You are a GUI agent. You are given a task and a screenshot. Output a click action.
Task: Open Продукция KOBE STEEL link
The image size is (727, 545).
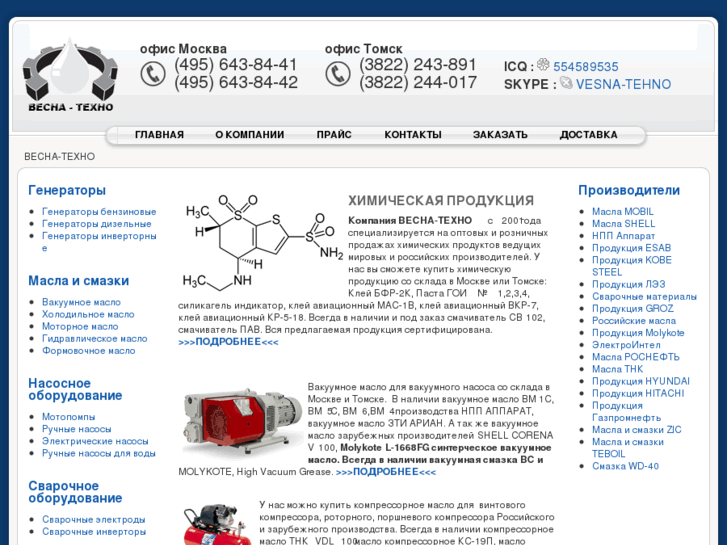point(631,266)
